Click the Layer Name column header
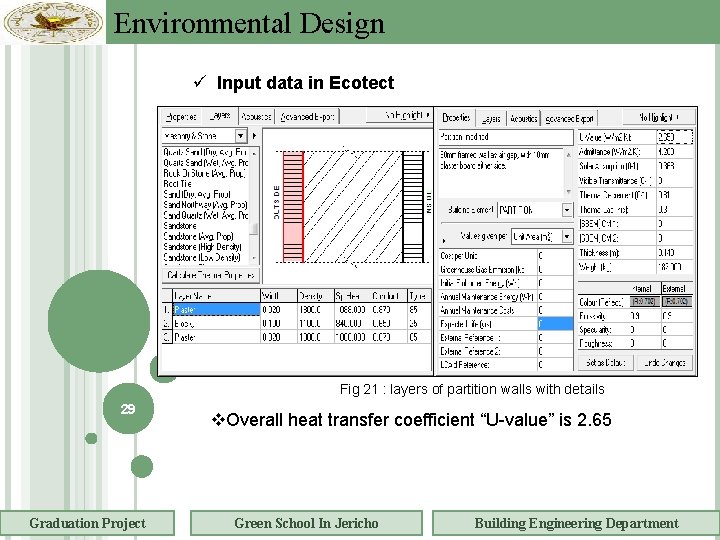Viewport: 720px width, 540px height. 216,296
